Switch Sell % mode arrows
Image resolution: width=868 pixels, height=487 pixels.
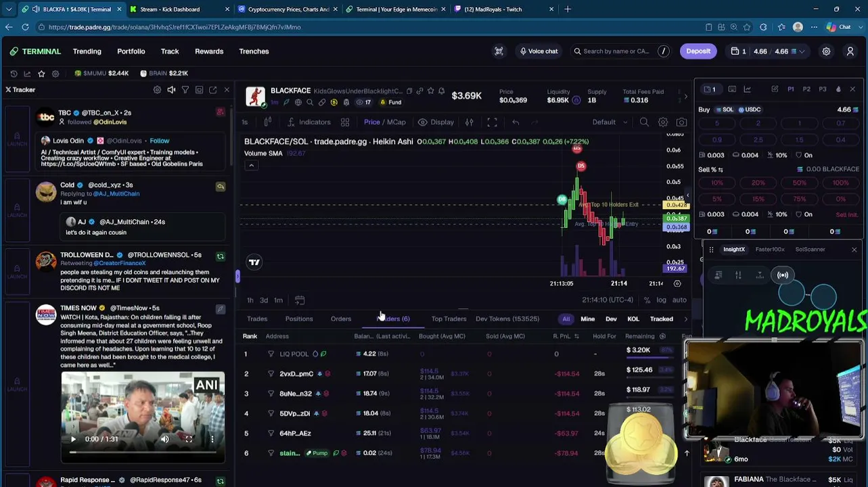pyautogui.click(x=721, y=170)
